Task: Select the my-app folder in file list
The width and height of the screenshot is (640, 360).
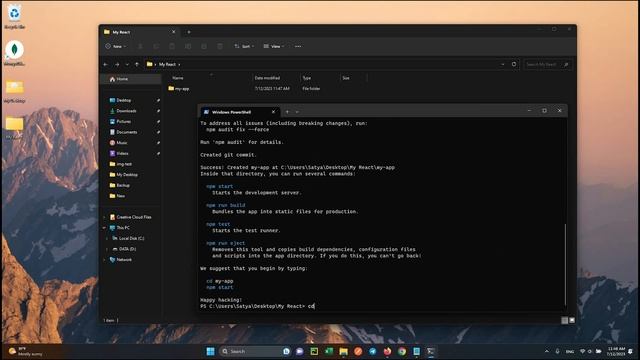Action: 179,89
